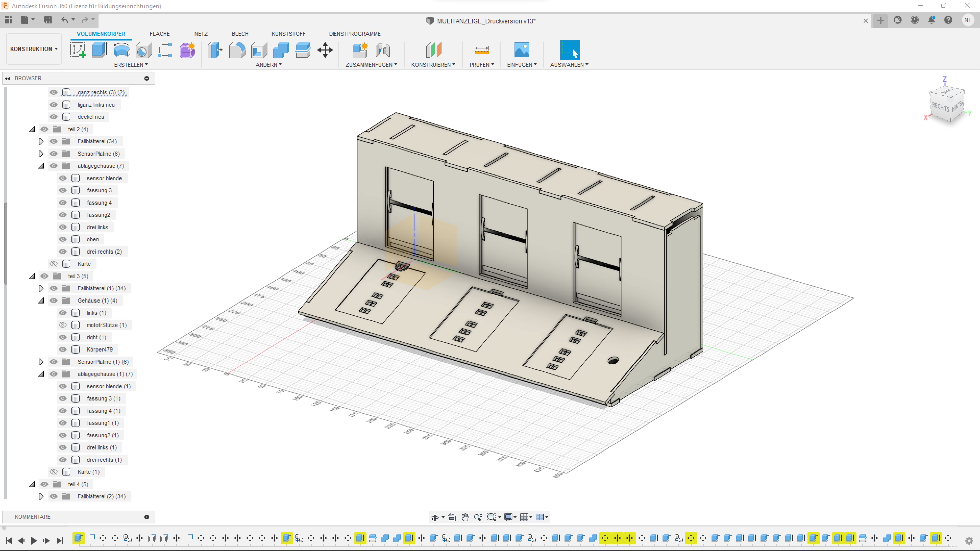Image resolution: width=980 pixels, height=551 pixels.
Task: Open the KONSTRUKTION workspace dropdown
Action: (34, 49)
